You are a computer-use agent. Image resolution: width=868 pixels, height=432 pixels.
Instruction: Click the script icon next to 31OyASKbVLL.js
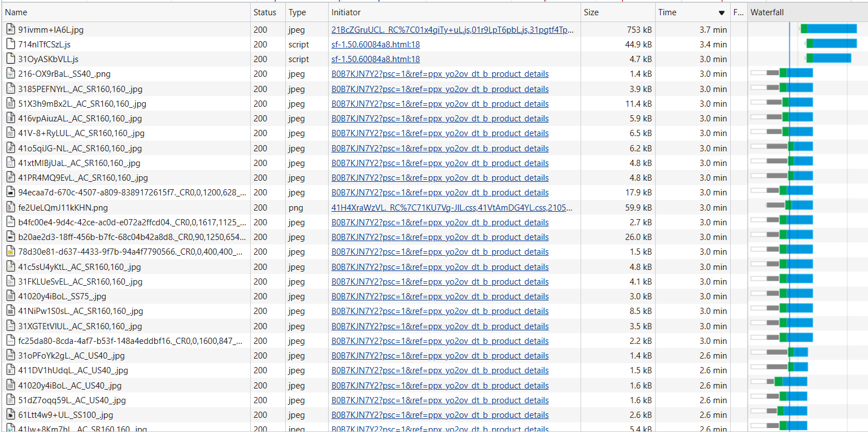tap(10, 59)
